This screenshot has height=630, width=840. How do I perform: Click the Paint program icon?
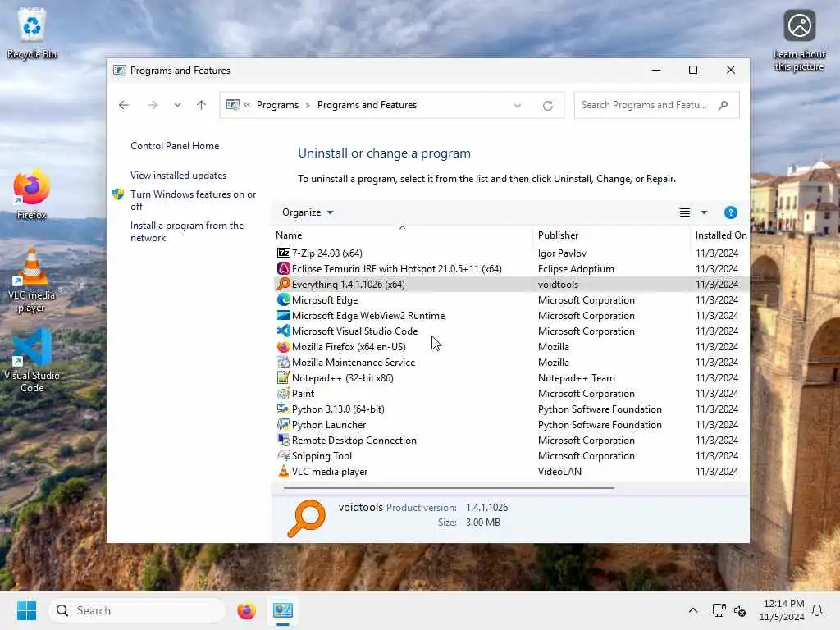point(283,393)
